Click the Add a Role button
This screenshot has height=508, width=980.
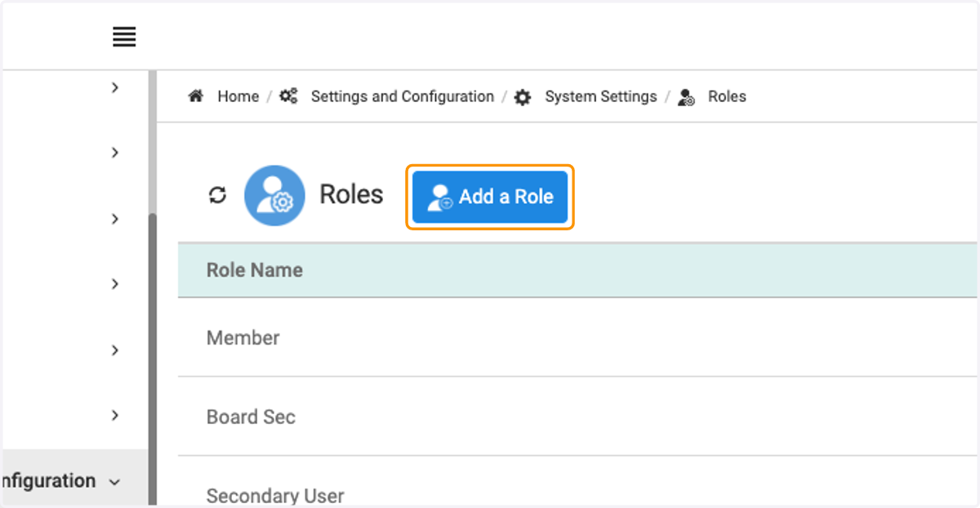490,197
